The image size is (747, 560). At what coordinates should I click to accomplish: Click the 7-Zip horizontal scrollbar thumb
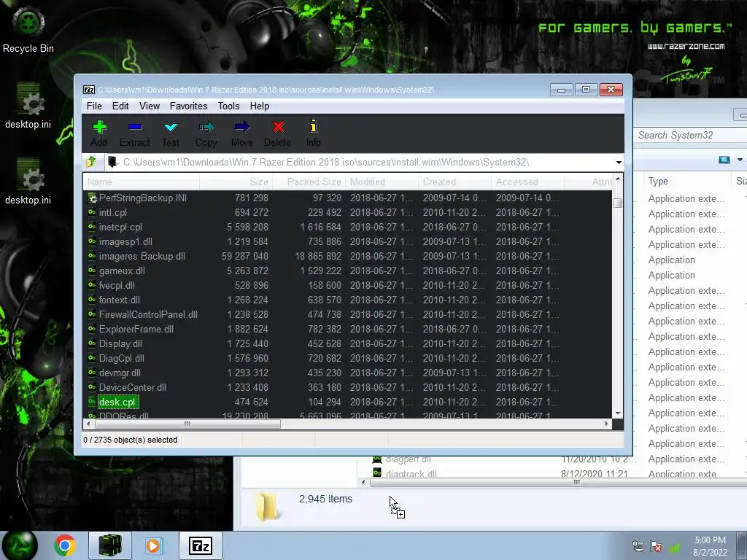point(187,424)
